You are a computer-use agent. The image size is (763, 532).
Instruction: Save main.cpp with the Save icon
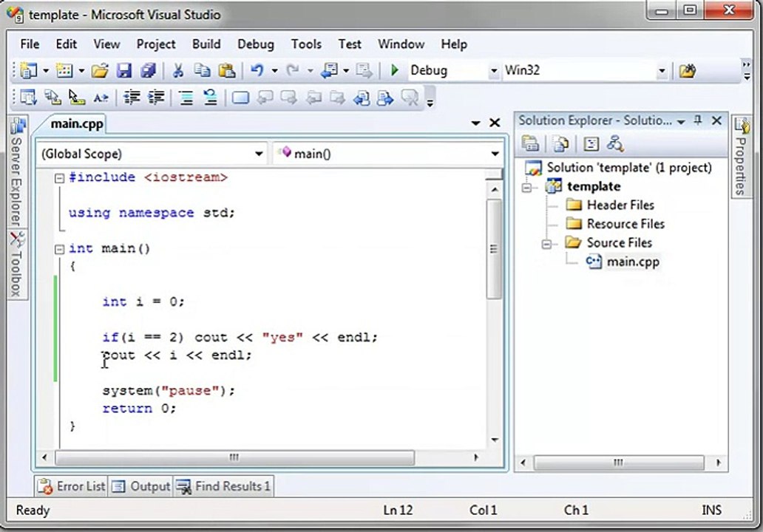click(124, 71)
